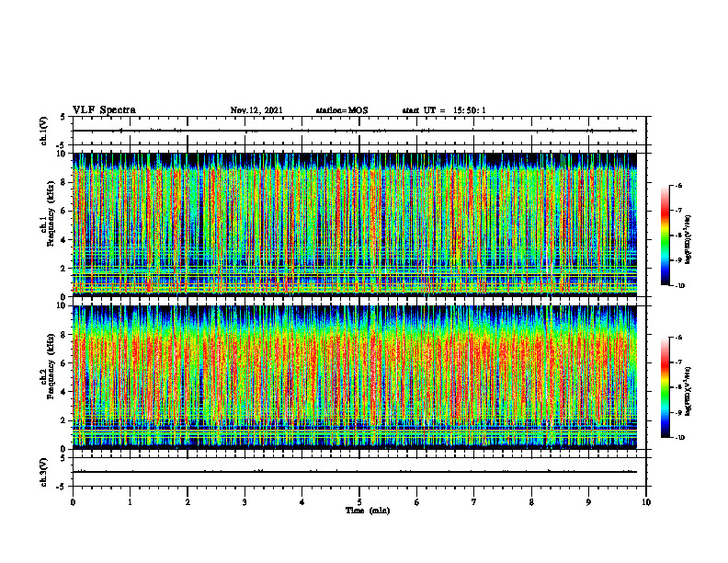Click the "Time (min)" x-axis label
Screen dimensions: 728x563
coord(368,511)
